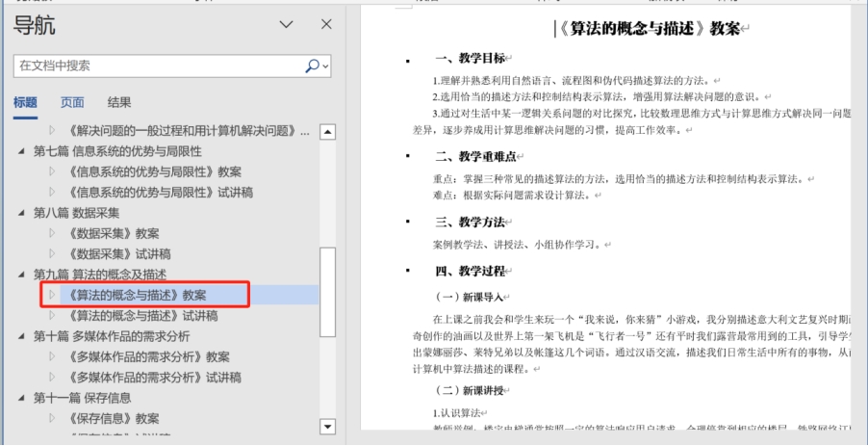868x446 pixels.
Task: Switch to the 结果 tab
Action: (119, 102)
